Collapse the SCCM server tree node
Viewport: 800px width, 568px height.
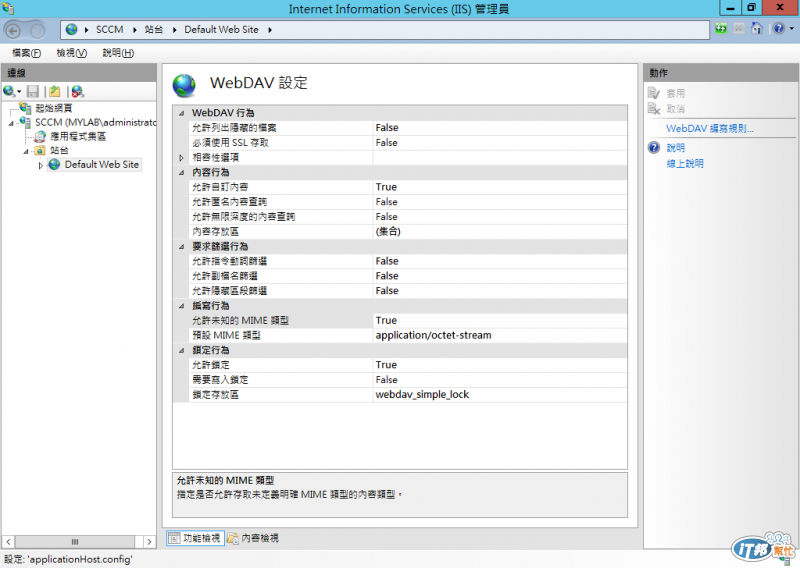tap(11, 123)
